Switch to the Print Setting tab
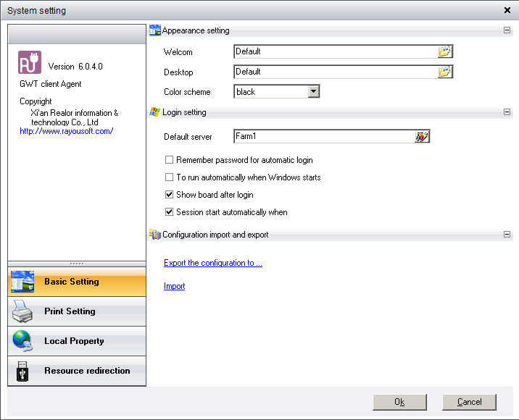The image size is (519, 420). pyautogui.click(x=70, y=311)
